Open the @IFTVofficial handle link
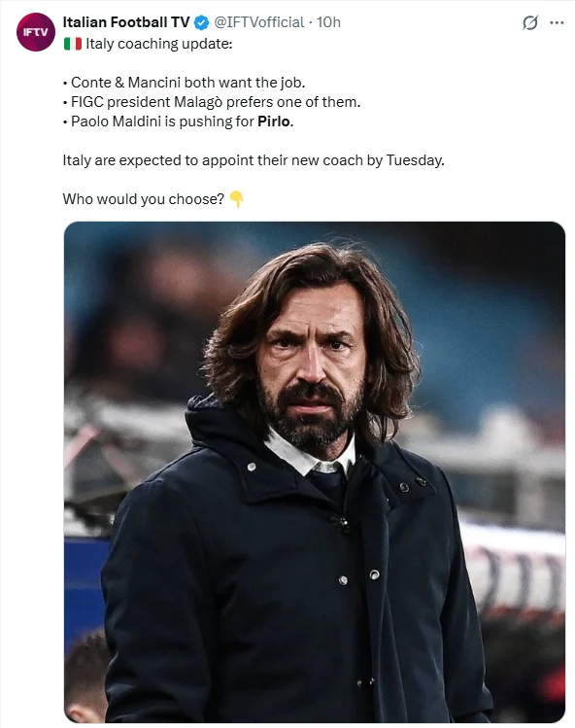This screenshot has height=728, width=575. click(259, 22)
